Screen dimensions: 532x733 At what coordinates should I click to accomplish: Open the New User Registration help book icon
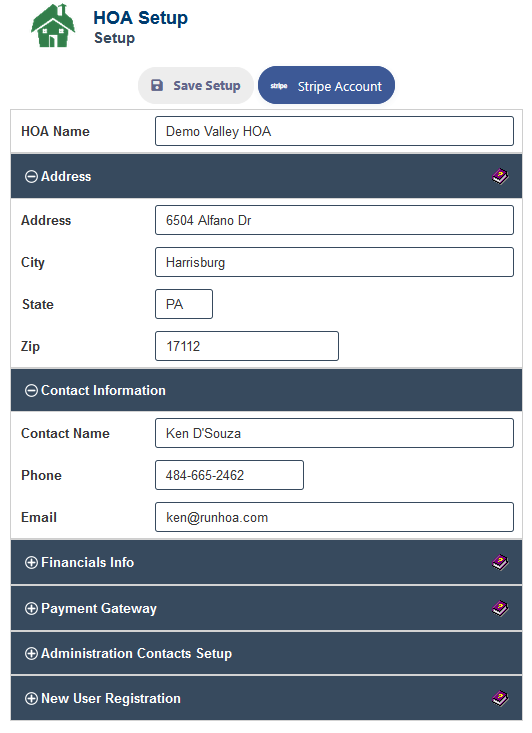pyautogui.click(x=500, y=698)
